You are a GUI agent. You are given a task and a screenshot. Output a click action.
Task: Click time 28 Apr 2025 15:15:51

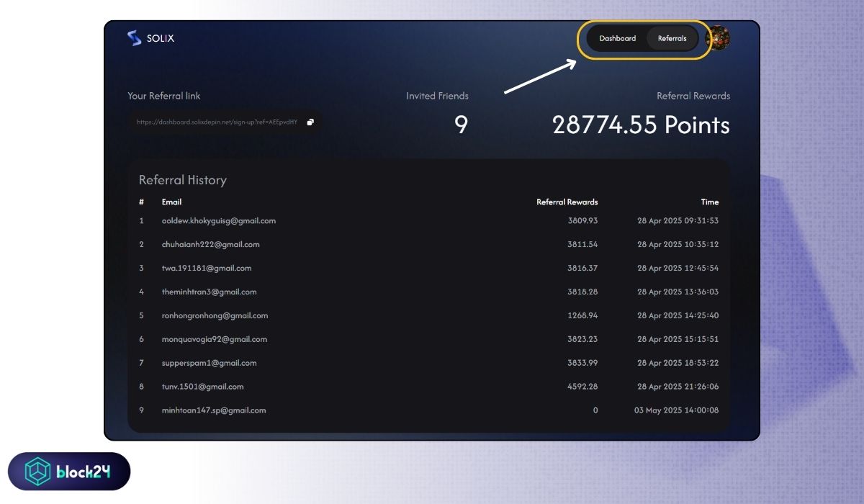click(x=678, y=340)
